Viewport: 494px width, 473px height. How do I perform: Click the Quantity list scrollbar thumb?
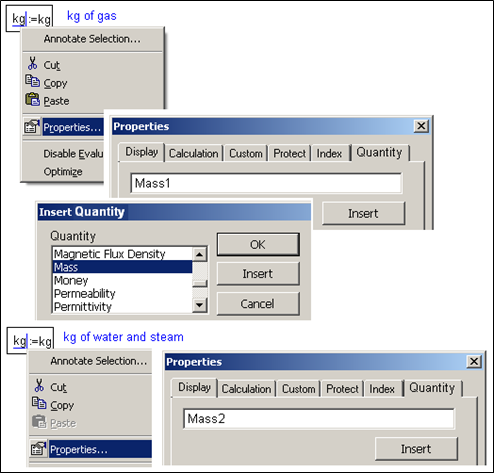[200, 283]
